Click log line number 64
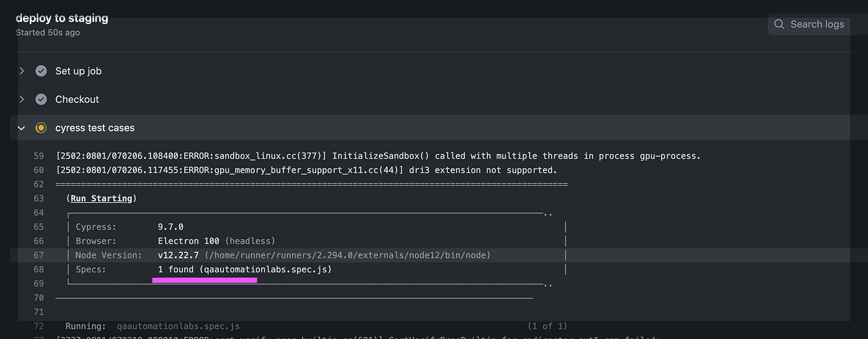 coord(38,213)
